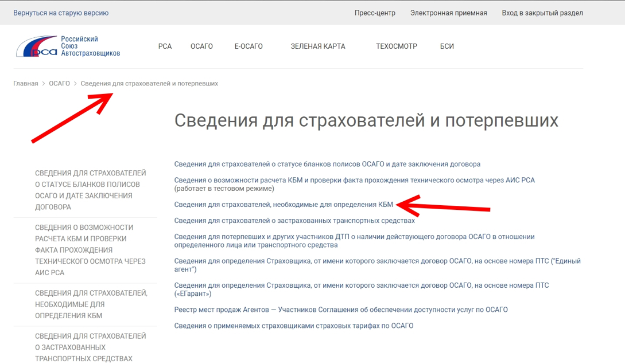This screenshot has width=625, height=364.
Task: Open the ОСАГО main menu item
Action: point(201,46)
